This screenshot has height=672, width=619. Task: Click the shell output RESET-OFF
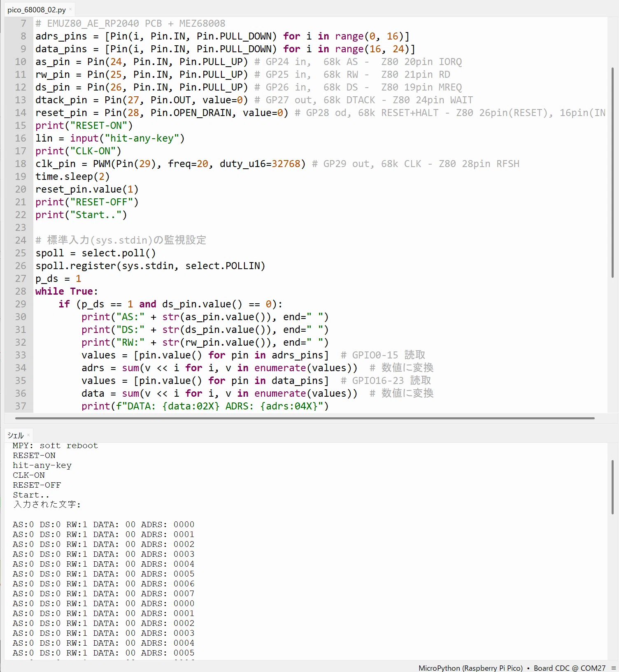(37, 485)
